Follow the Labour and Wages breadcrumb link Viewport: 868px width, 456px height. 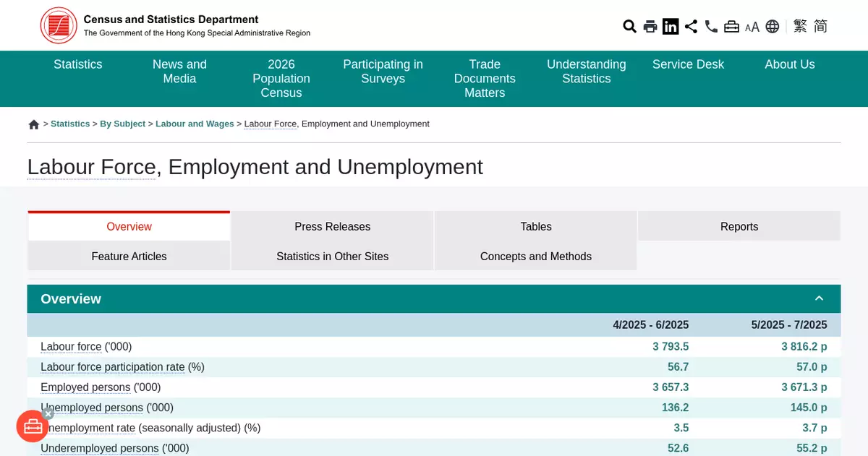pos(195,124)
